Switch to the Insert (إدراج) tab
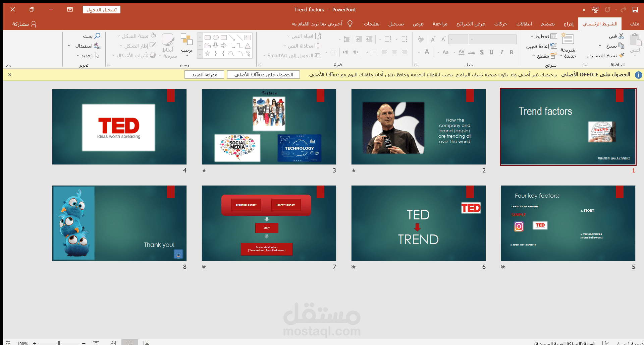 569,24
